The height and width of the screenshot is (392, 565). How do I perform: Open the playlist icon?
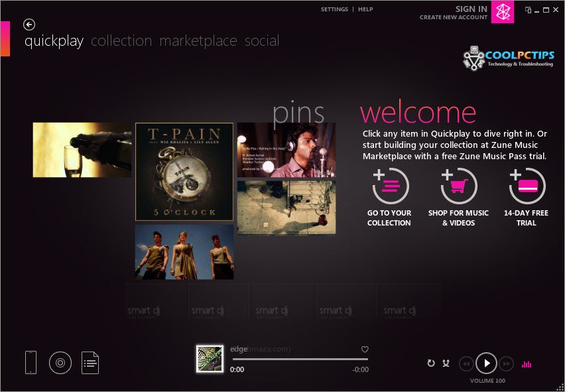tap(90, 363)
